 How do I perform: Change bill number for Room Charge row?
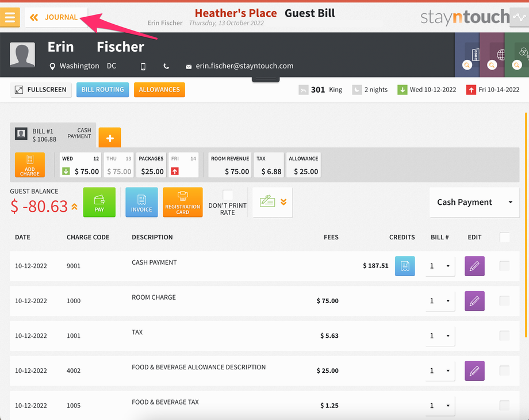pyautogui.click(x=440, y=301)
